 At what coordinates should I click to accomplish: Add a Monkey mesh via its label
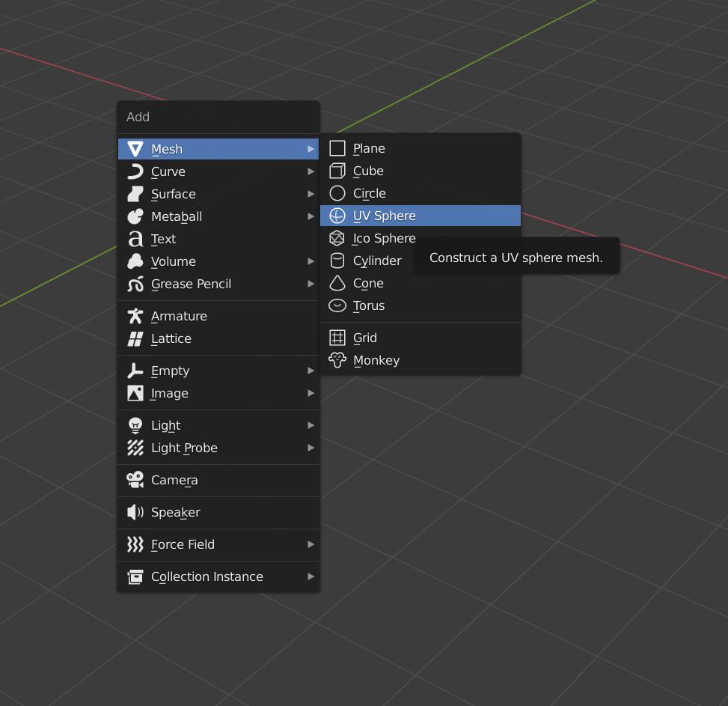point(376,360)
